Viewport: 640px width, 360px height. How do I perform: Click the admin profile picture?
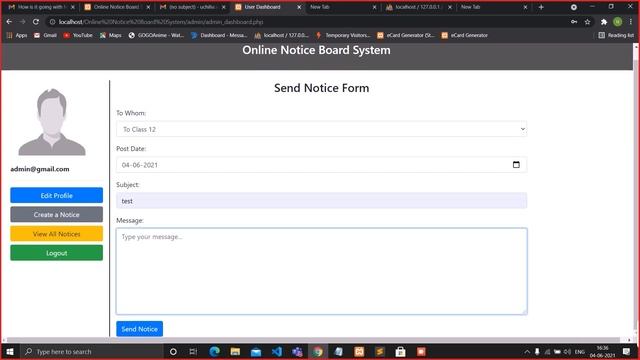pyautogui.click(x=52, y=122)
